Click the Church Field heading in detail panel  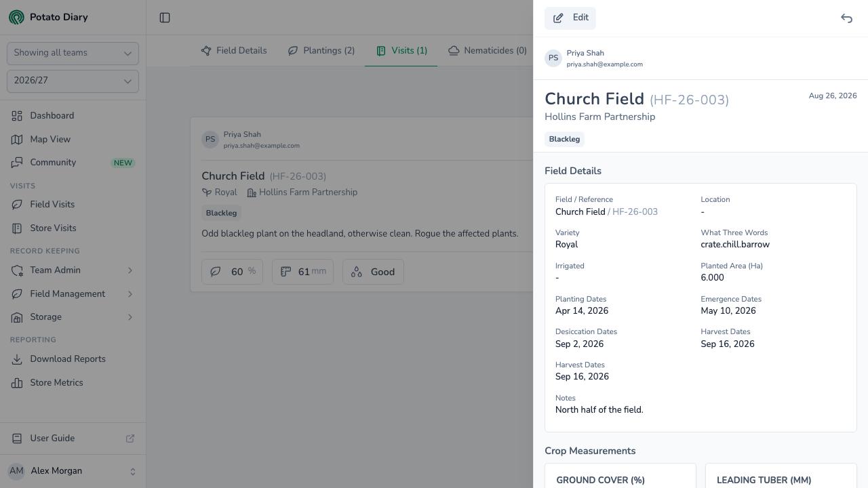tap(594, 99)
